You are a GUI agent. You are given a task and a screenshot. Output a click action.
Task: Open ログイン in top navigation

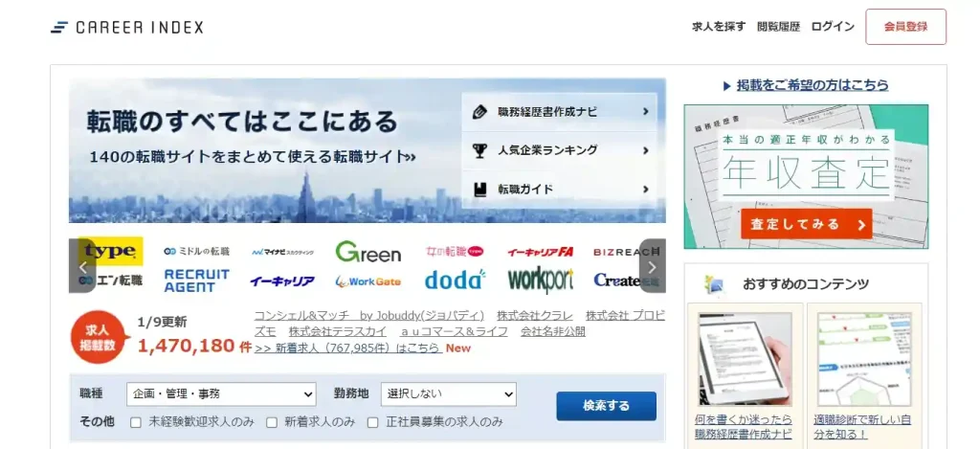[833, 27]
